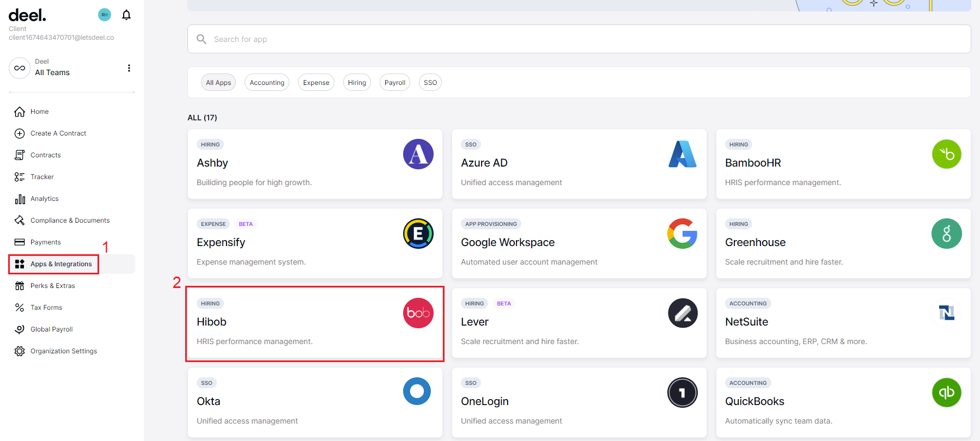Open the BambooHR app title
Viewport: 980px width, 441px height.
pyautogui.click(x=753, y=163)
